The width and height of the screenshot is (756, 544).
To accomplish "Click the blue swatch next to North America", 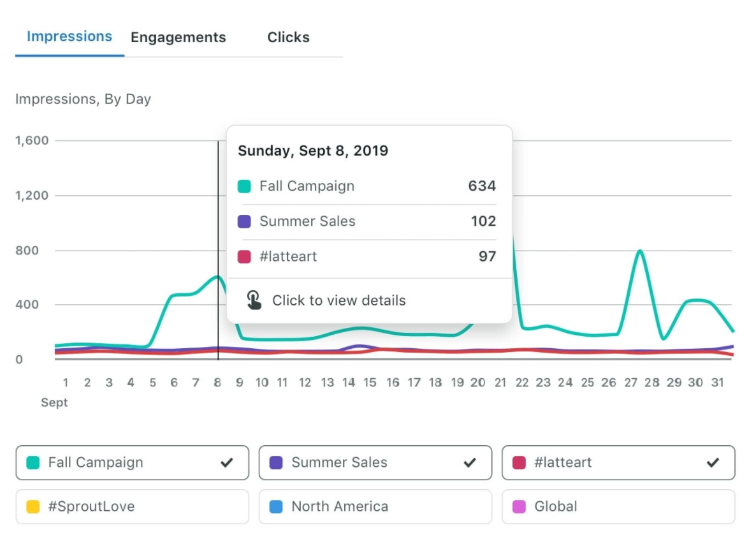I will coord(277,506).
